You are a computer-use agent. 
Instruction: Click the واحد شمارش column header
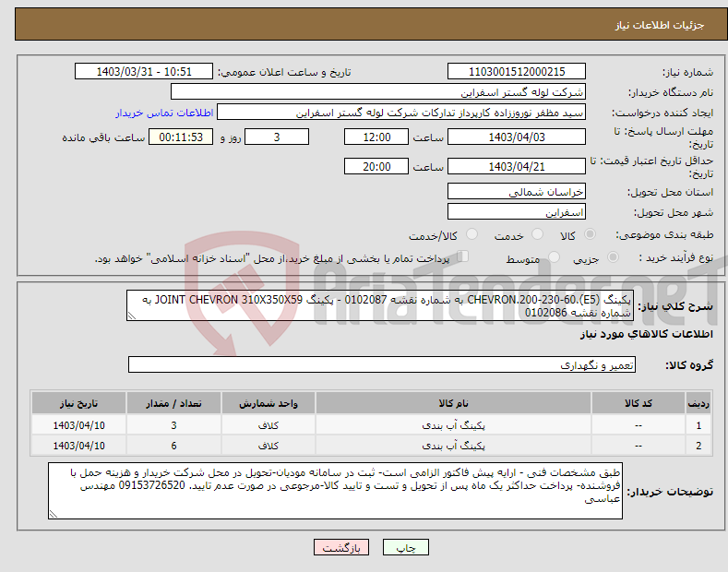click(269, 403)
